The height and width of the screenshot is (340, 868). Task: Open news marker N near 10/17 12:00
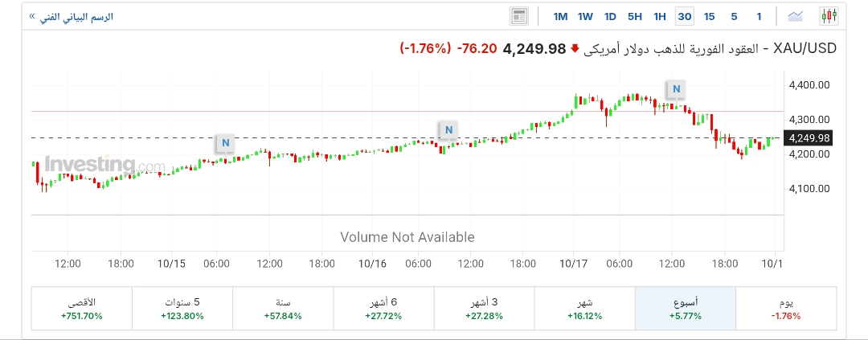tap(676, 88)
